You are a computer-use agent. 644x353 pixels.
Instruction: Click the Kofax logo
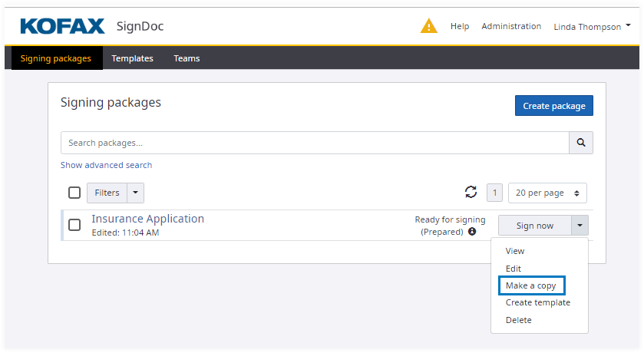(62, 26)
